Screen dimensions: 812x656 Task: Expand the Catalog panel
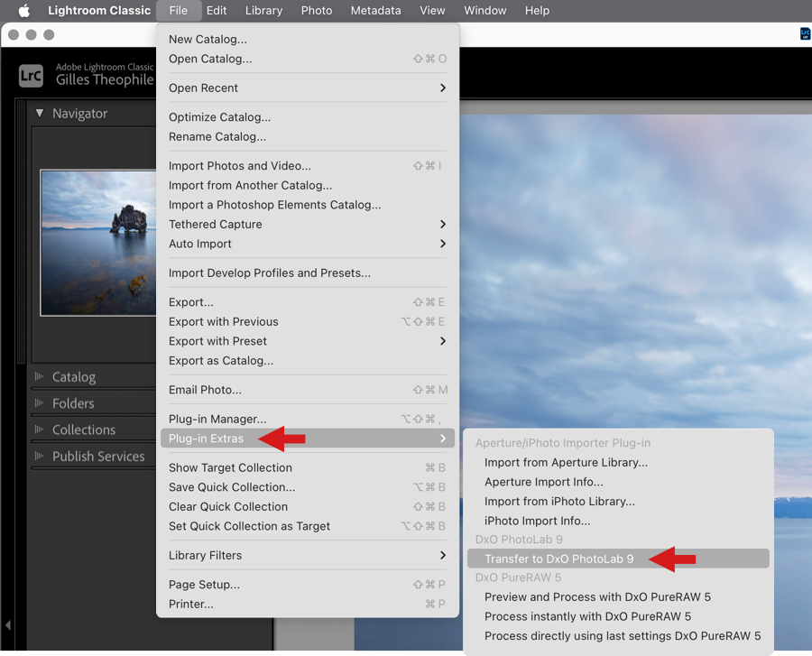(x=39, y=376)
